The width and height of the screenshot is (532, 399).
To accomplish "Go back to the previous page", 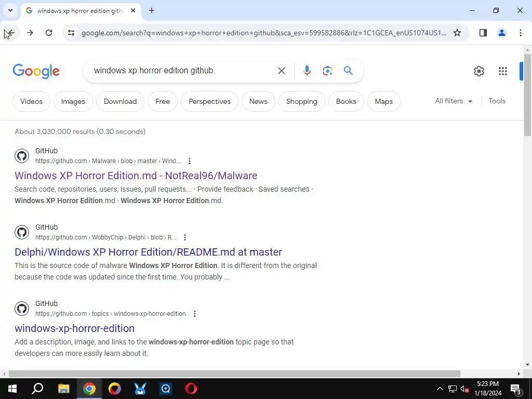I will [x=11, y=33].
